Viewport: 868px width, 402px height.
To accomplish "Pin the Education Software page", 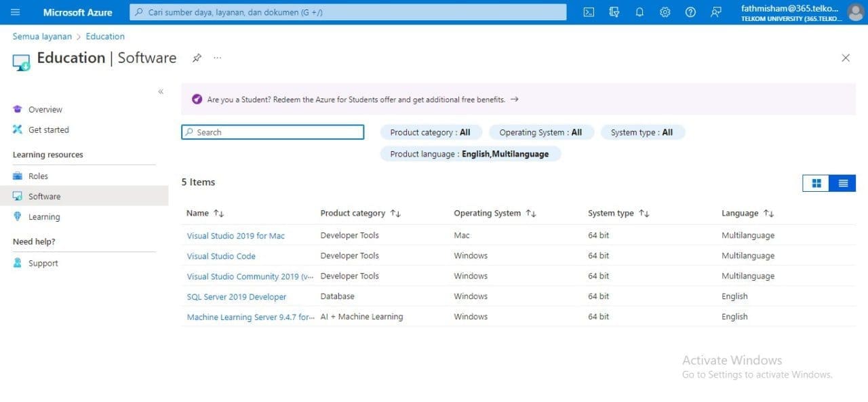I will pyautogui.click(x=197, y=58).
